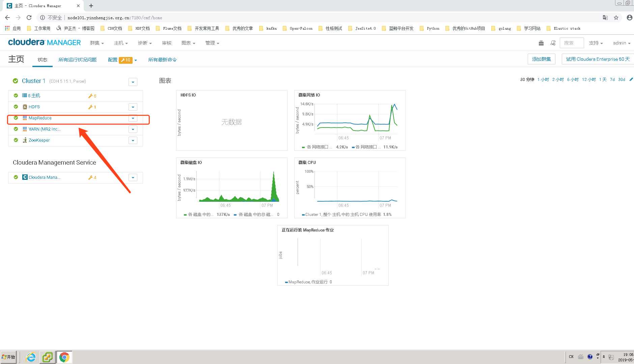Expand the YARN actions dropdown
634x364 pixels.
click(133, 129)
